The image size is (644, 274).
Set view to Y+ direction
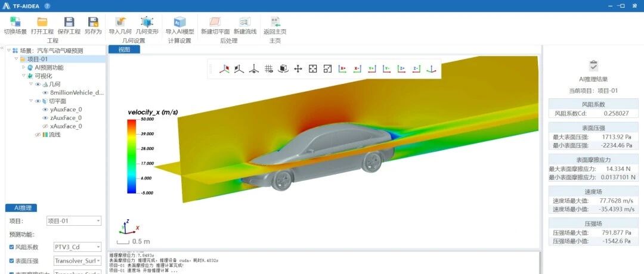(x=371, y=69)
